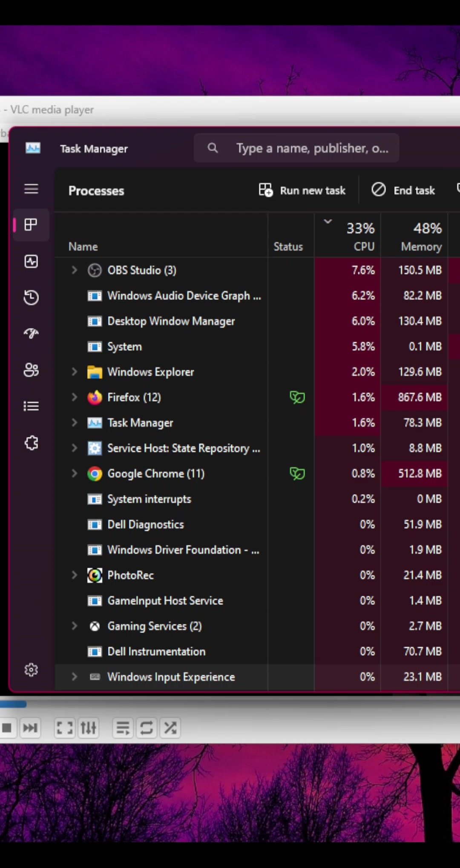Click the End task button
Viewport: 460px width, 868px height.
[403, 190]
